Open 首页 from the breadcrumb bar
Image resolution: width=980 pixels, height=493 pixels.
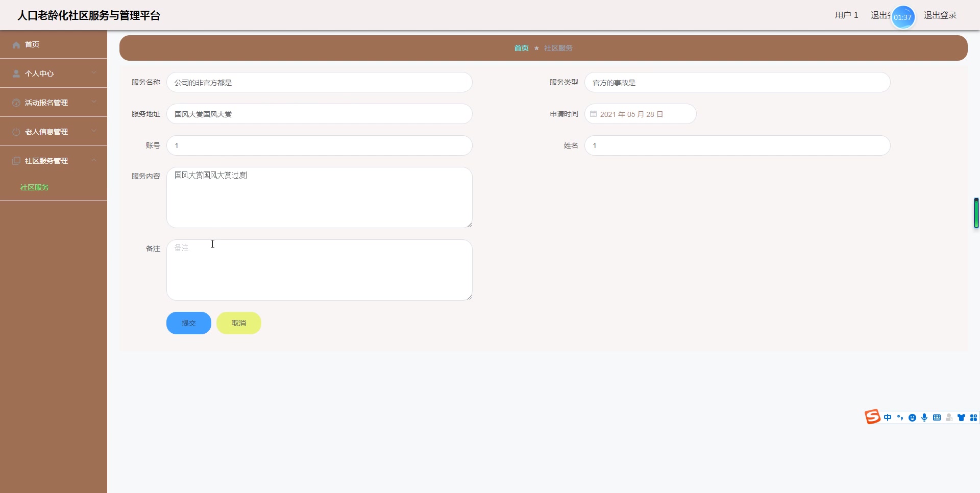(521, 48)
